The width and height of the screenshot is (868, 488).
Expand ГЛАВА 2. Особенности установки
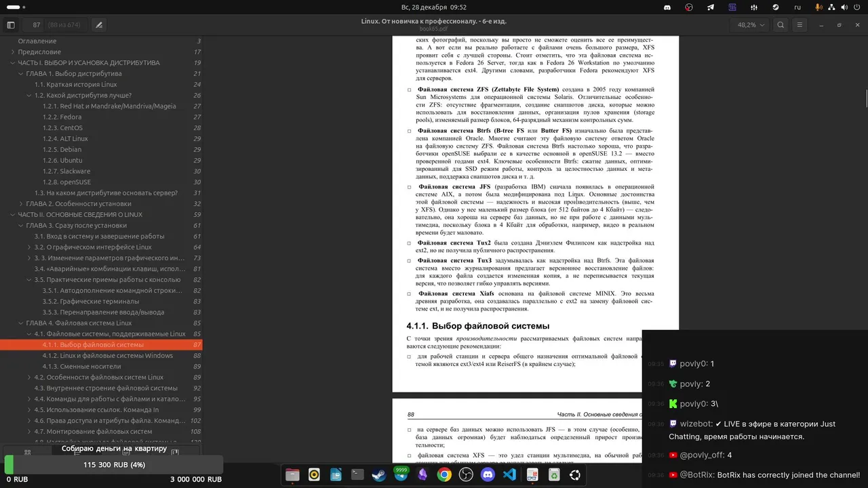coord(20,204)
